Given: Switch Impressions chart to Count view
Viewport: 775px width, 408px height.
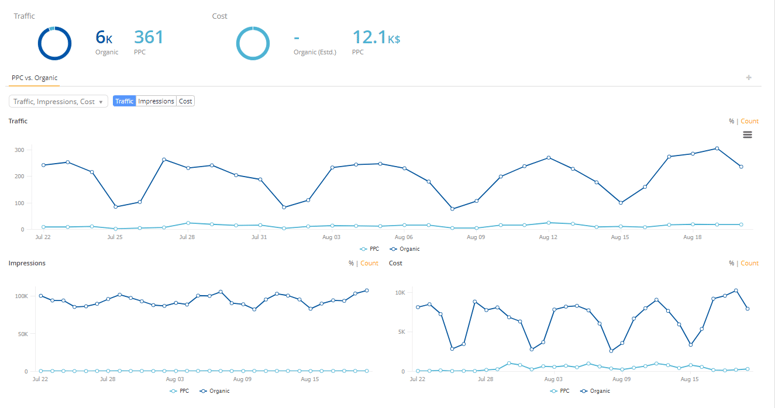Looking at the screenshot, I should coord(369,264).
